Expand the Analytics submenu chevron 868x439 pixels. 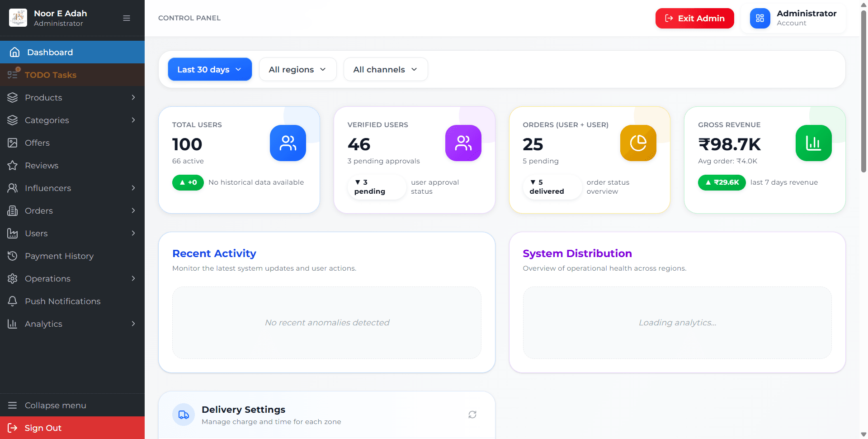point(133,324)
